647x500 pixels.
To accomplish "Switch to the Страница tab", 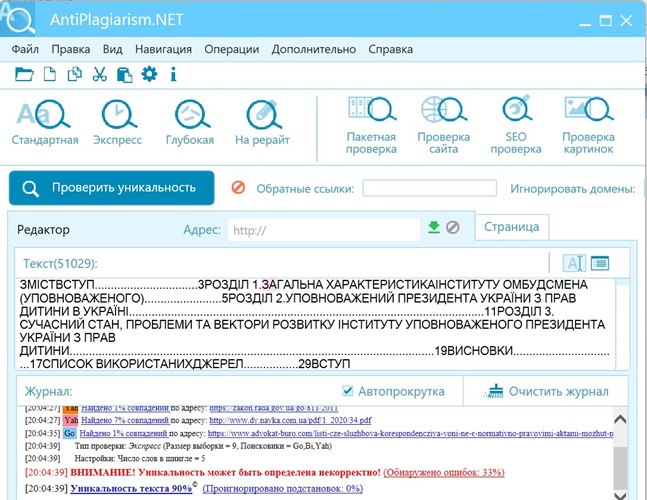I will click(x=512, y=227).
